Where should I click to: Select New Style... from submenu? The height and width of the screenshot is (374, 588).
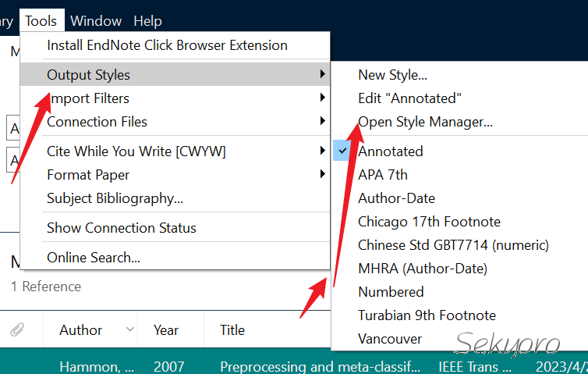(392, 75)
